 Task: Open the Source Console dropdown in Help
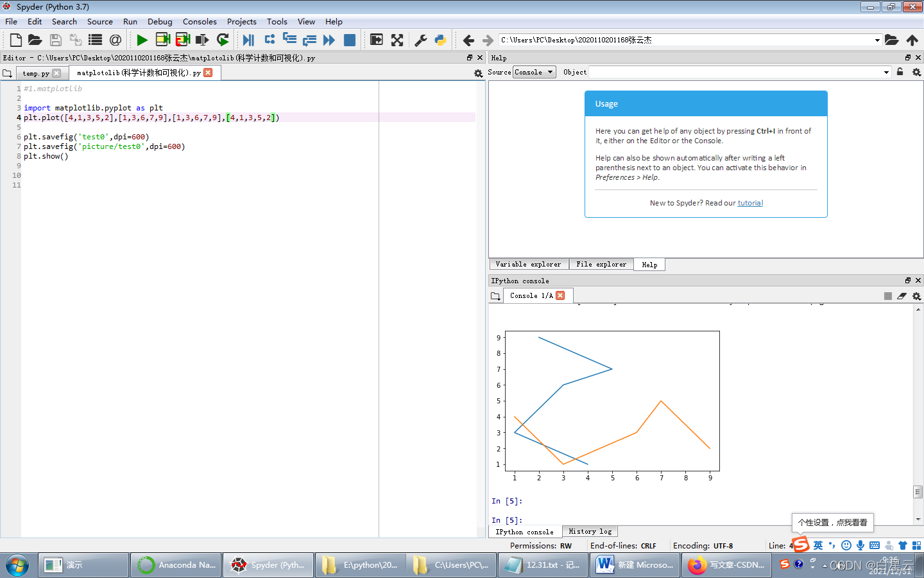point(535,72)
